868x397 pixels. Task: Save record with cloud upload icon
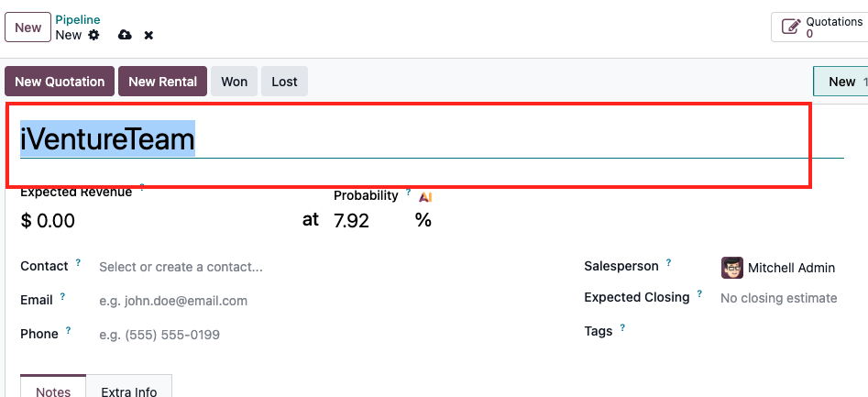pos(125,35)
